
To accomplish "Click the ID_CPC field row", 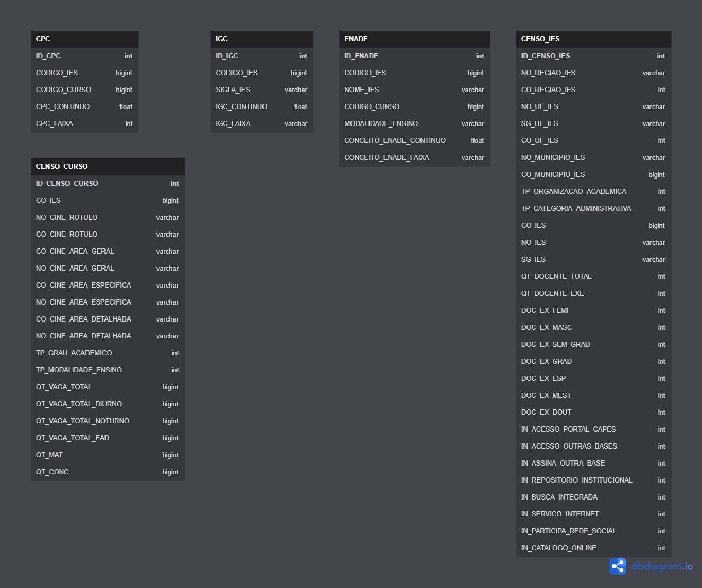I will point(84,56).
